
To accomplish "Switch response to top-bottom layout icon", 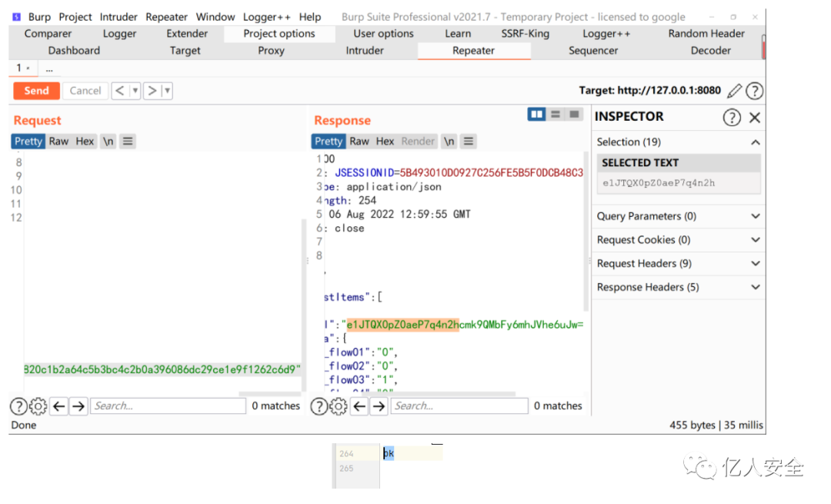I will 555,114.
